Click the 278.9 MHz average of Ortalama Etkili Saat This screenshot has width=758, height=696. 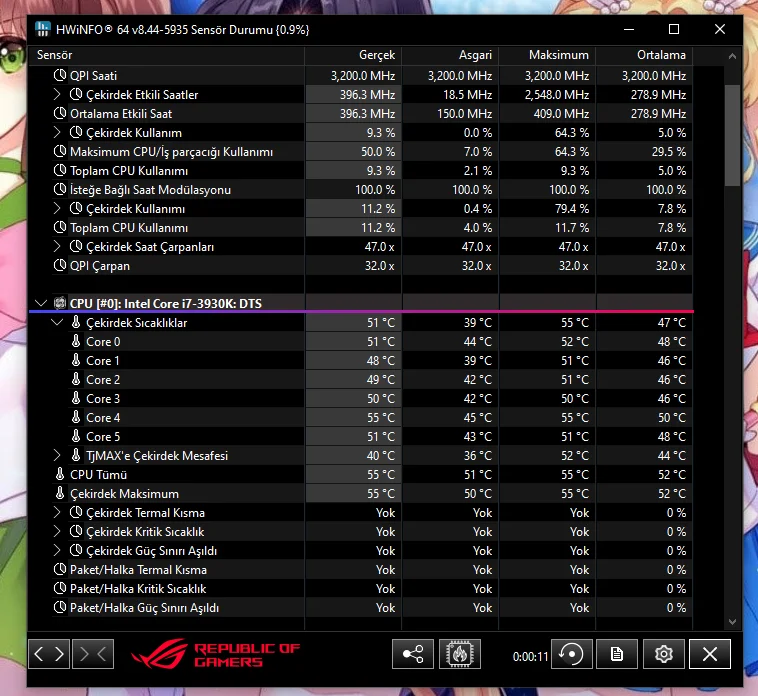658,114
